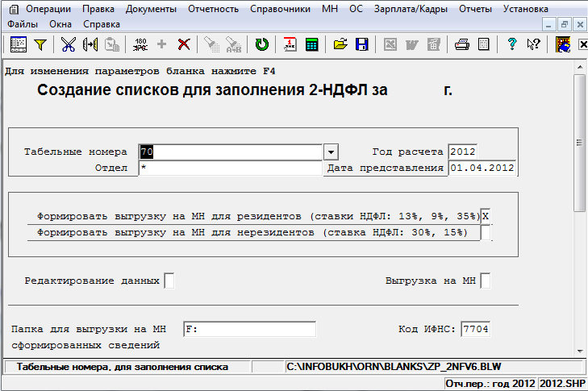Click the open folder icon

340,45
